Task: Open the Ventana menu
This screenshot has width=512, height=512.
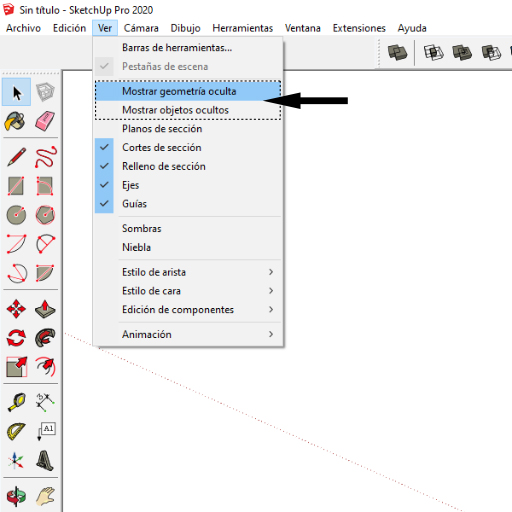Action: pyautogui.click(x=303, y=28)
